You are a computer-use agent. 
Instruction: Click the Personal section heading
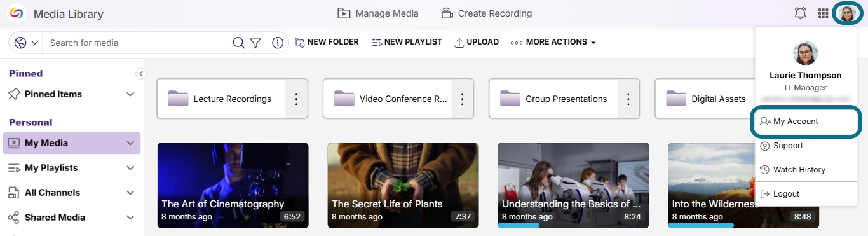click(31, 122)
